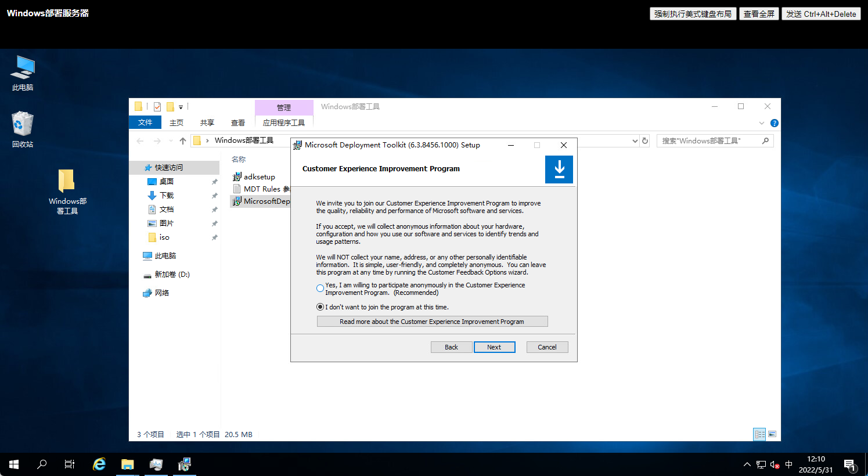Click Next in the MDT Setup wizard
This screenshot has width=868, height=476.
(x=494, y=347)
